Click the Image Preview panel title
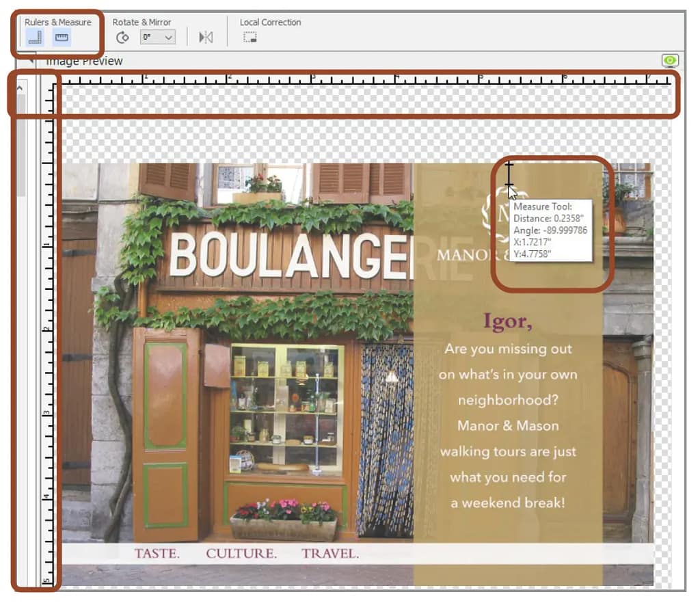The image size is (700, 603). tap(84, 62)
